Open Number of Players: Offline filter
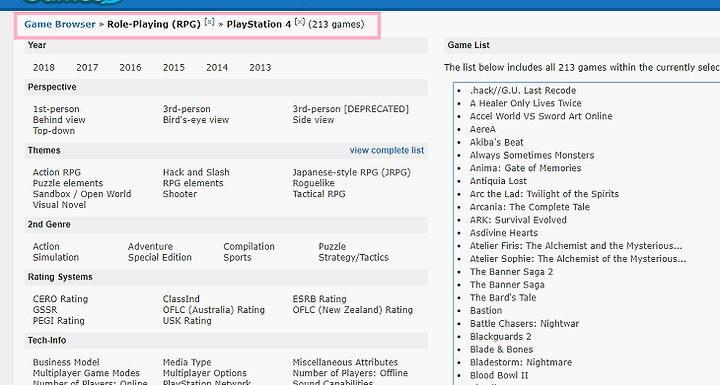Viewport: 720px width, 385px height. click(350, 373)
